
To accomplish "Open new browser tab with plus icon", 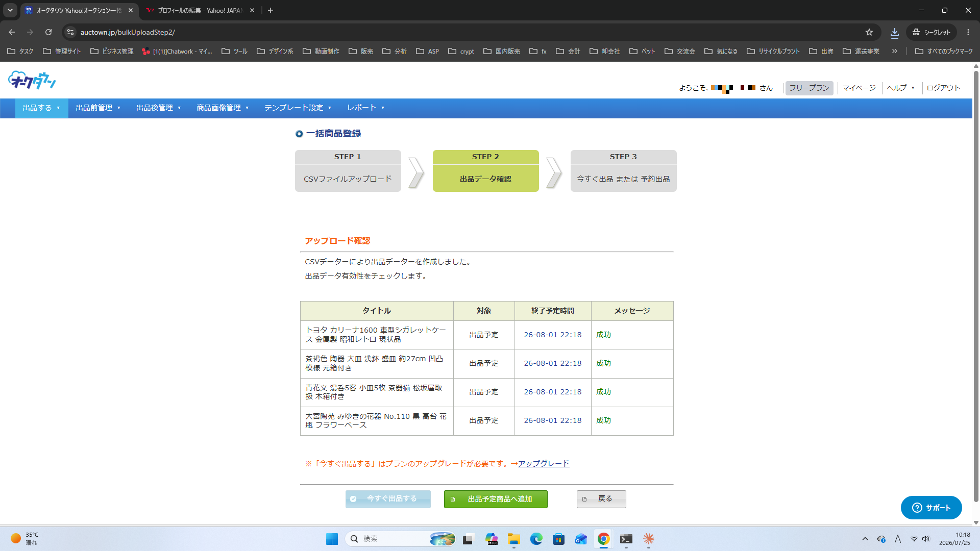I will pos(271,10).
